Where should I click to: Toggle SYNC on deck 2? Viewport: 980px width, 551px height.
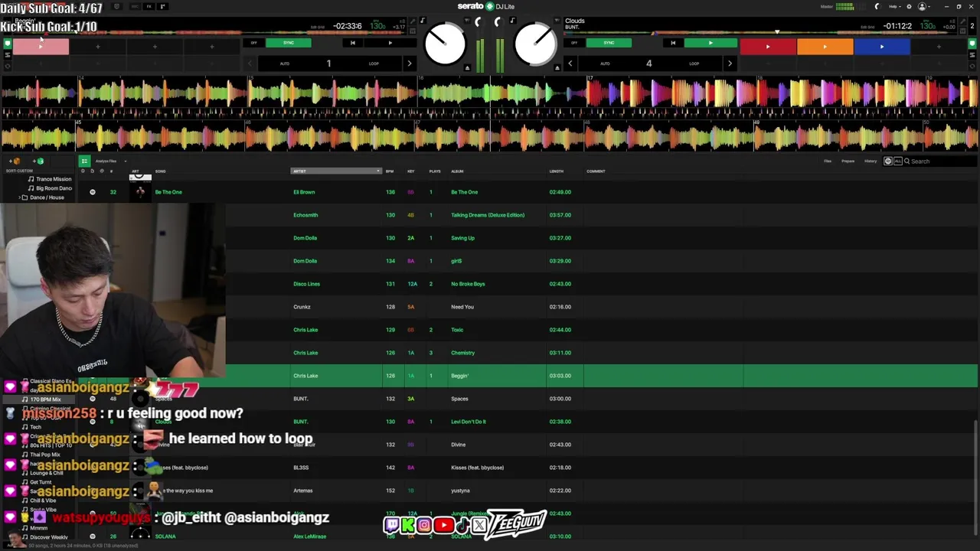[x=609, y=43]
